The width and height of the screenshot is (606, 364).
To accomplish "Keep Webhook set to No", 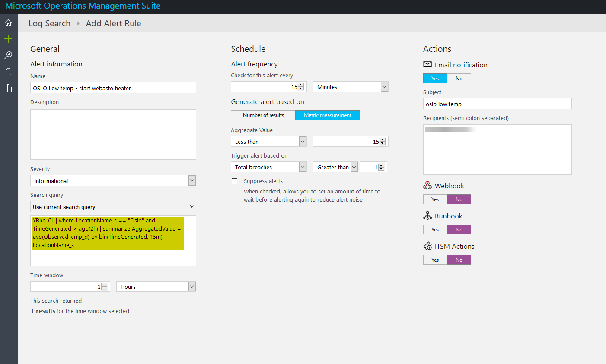I will [x=459, y=199].
